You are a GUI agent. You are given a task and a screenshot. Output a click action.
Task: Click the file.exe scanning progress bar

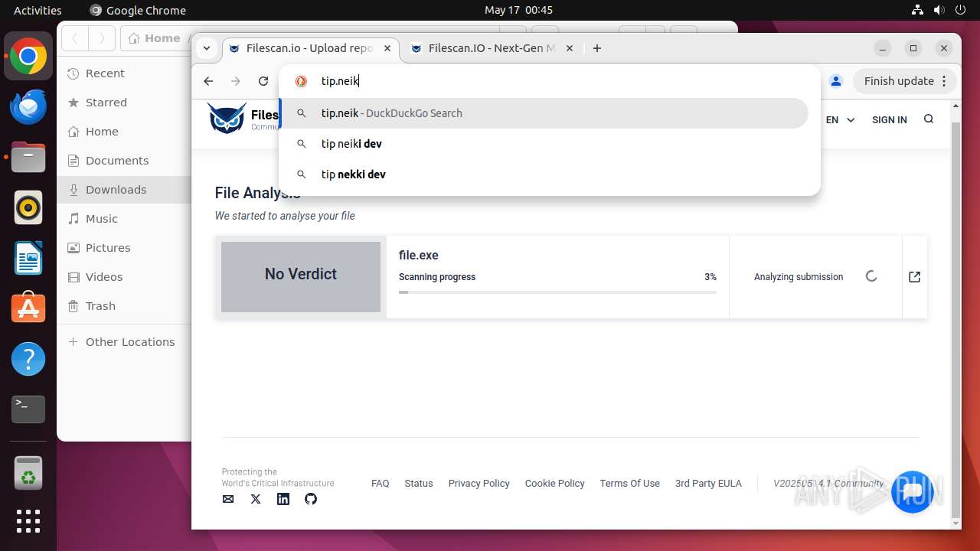tap(557, 292)
